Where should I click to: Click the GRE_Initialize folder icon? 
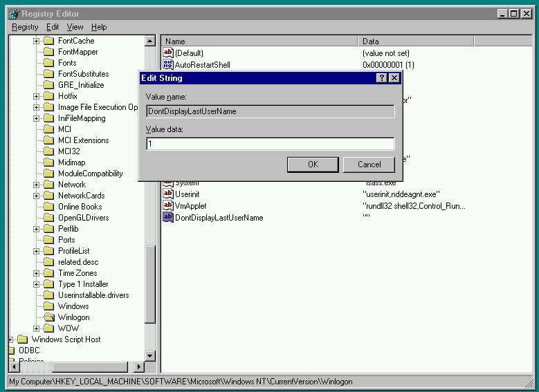point(49,85)
